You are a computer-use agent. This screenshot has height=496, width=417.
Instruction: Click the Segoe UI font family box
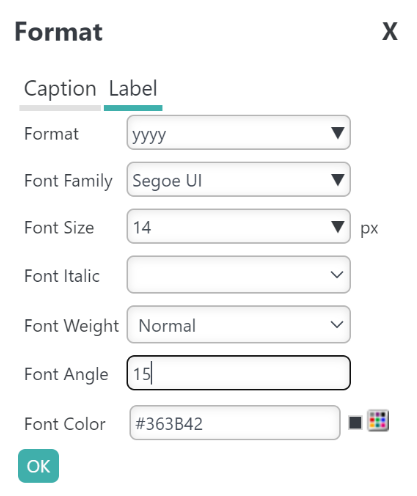click(x=239, y=180)
